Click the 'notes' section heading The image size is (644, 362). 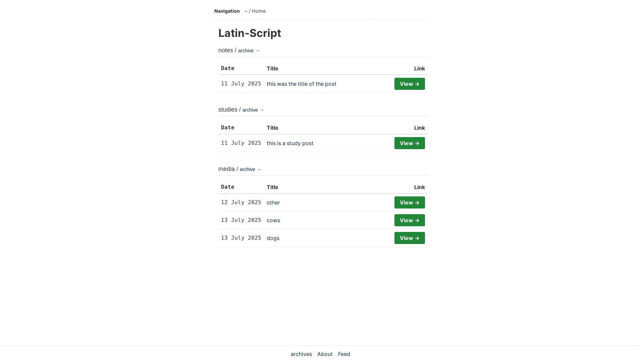(225, 50)
